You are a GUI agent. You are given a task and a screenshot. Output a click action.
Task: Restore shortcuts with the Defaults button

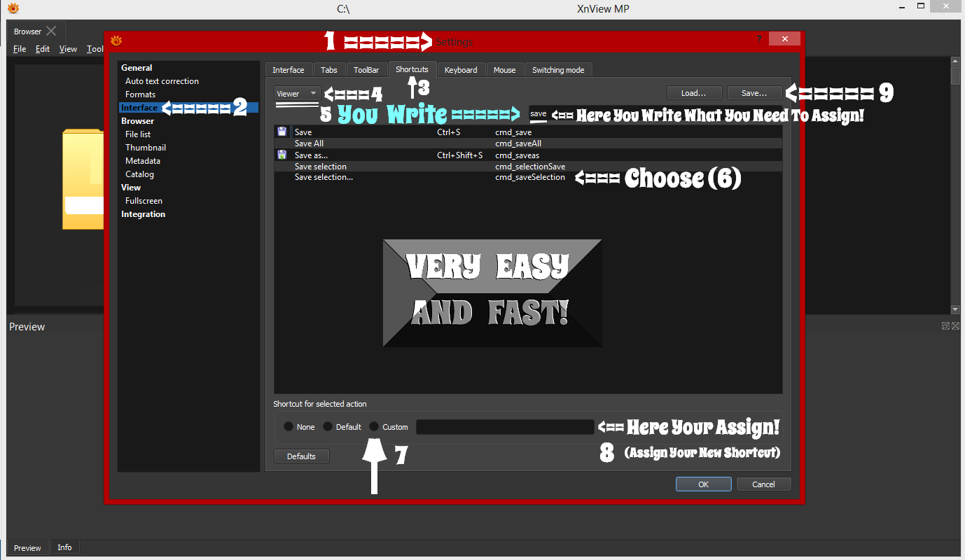[301, 456]
